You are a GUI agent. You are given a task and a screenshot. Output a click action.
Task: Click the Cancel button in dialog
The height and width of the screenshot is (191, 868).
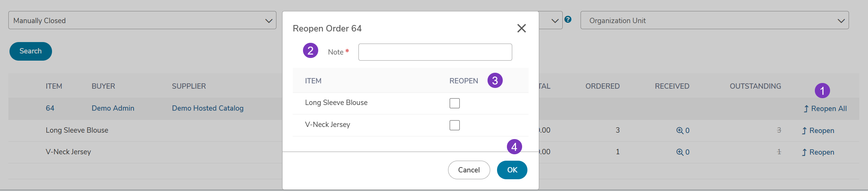469,170
